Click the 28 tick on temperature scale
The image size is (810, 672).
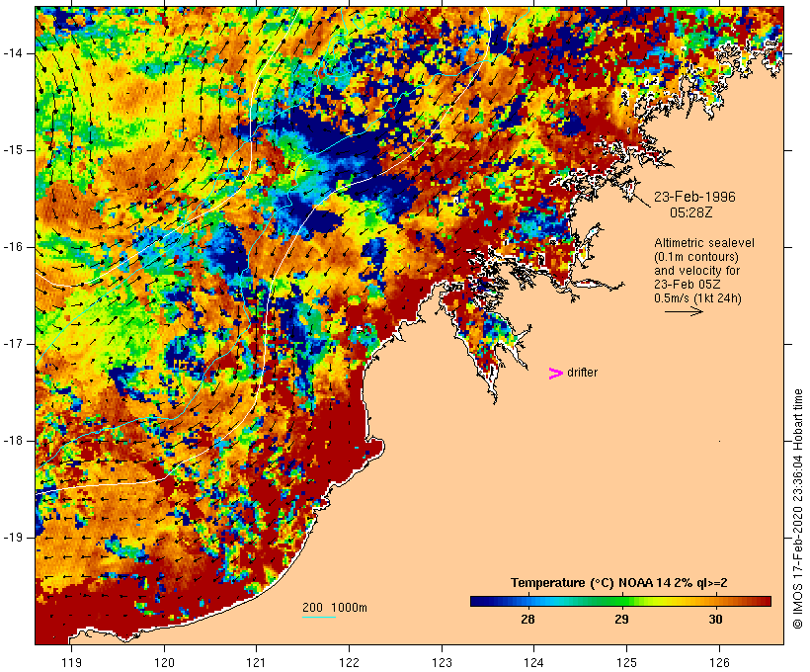[527, 619]
